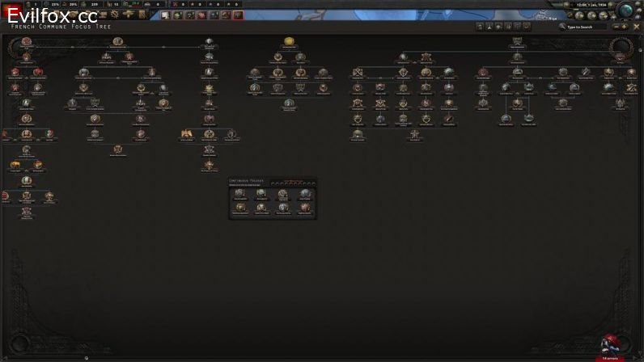Image resolution: width=644 pixels, height=362 pixels.
Task: Click the French Commune flag in the top-left corner
Action: (x=11, y=5)
